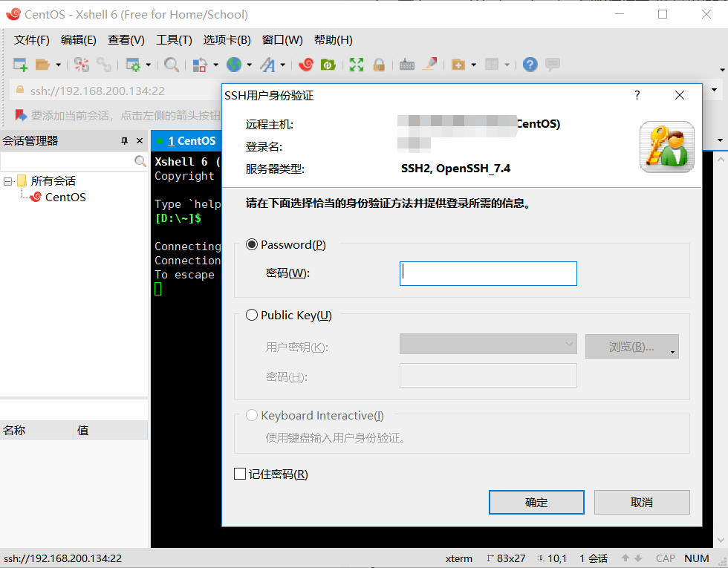Screen dimensions: 728x568
Task: Confirm login with the 确定 button
Action: coord(536,502)
